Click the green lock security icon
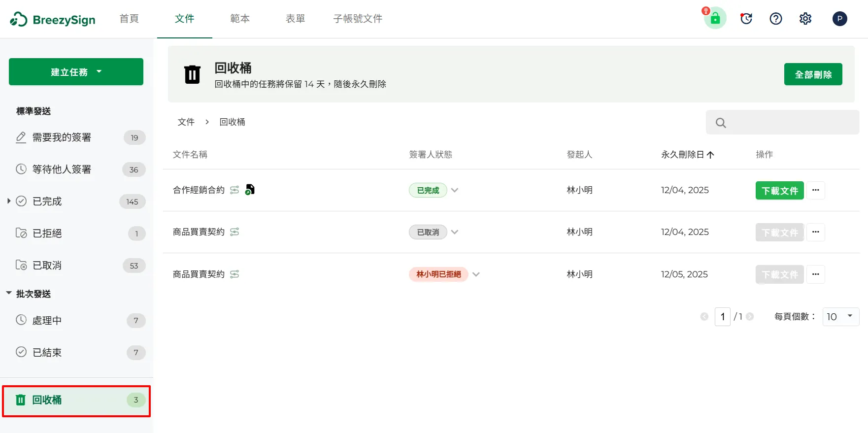The image size is (868, 433). click(715, 19)
